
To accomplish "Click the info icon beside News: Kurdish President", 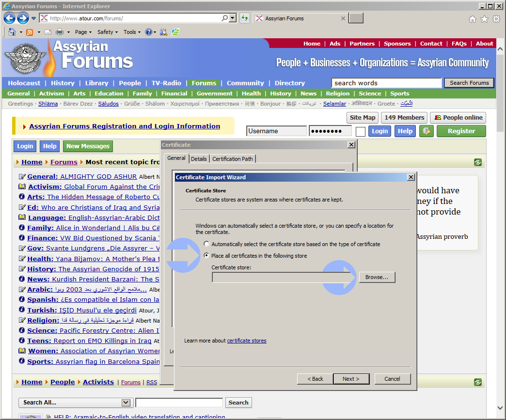I will (22, 279).
